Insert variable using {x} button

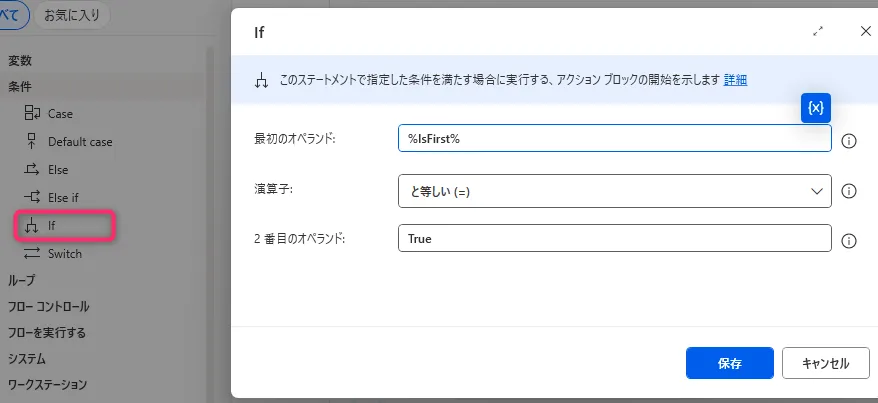coord(816,108)
